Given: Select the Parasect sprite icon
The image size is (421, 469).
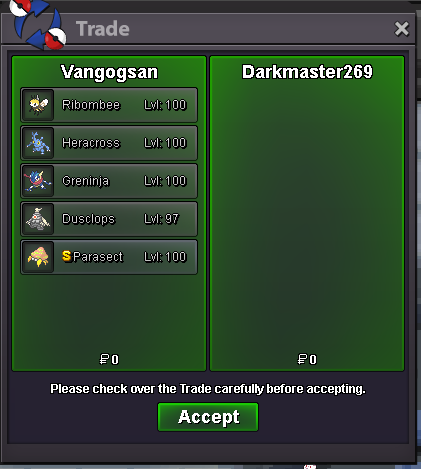Looking at the screenshot, I should tap(38, 257).
